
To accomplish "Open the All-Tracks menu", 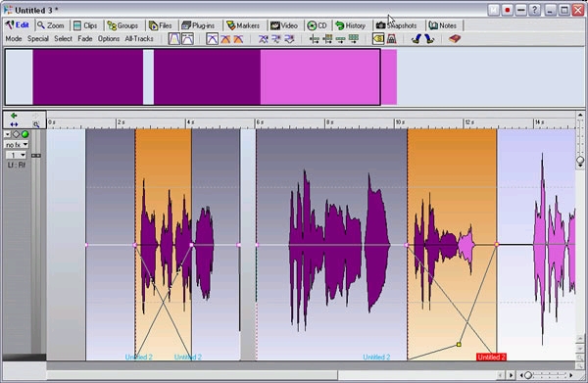I will point(139,38).
